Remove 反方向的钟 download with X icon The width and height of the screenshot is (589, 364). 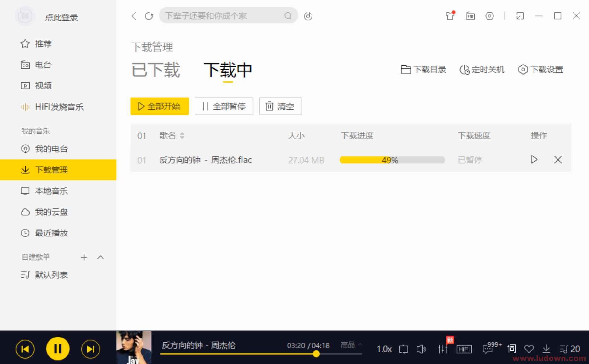click(558, 160)
